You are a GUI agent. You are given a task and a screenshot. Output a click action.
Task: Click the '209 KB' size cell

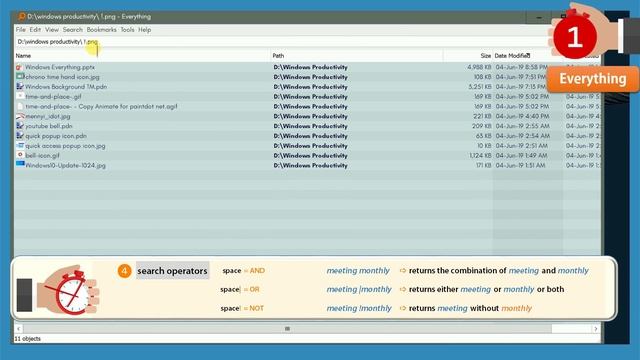pos(482,126)
